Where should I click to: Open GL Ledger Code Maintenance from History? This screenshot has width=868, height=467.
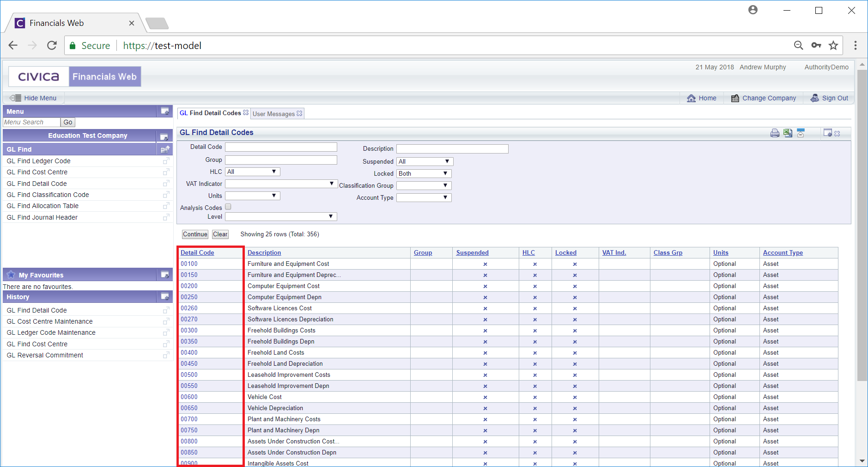51,332
